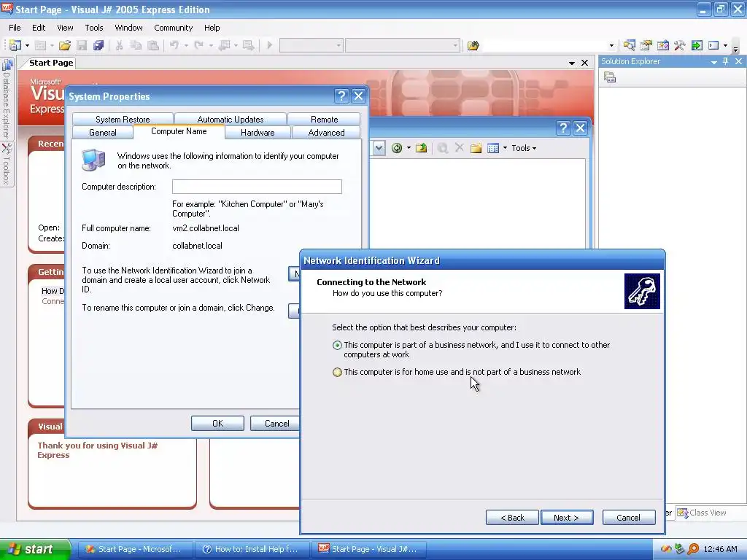
Task: Switch to the Automatic Updates tab
Action: tap(231, 119)
